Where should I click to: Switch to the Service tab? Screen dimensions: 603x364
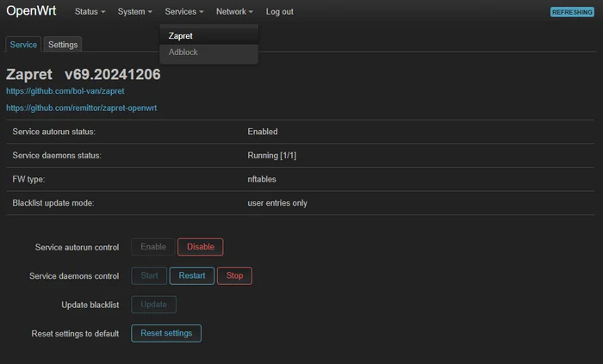coord(23,45)
